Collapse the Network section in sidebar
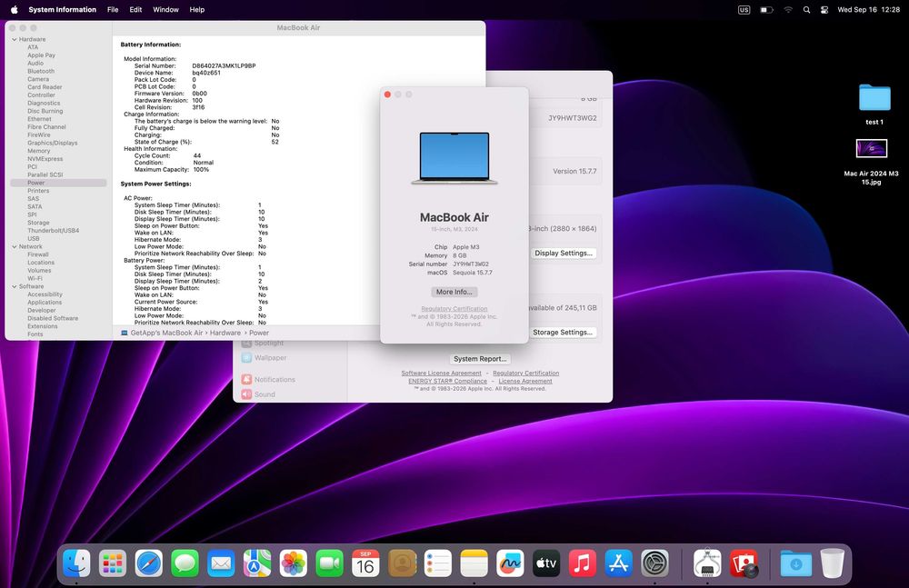The width and height of the screenshot is (909, 588). (x=15, y=246)
